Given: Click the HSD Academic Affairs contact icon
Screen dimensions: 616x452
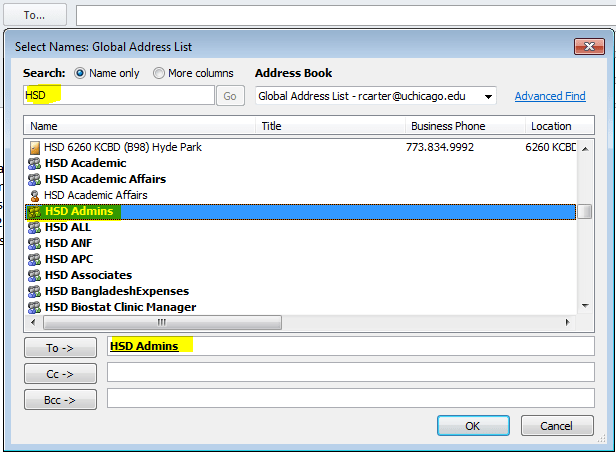Looking at the screenshot, I should click(x=34, y=195).
